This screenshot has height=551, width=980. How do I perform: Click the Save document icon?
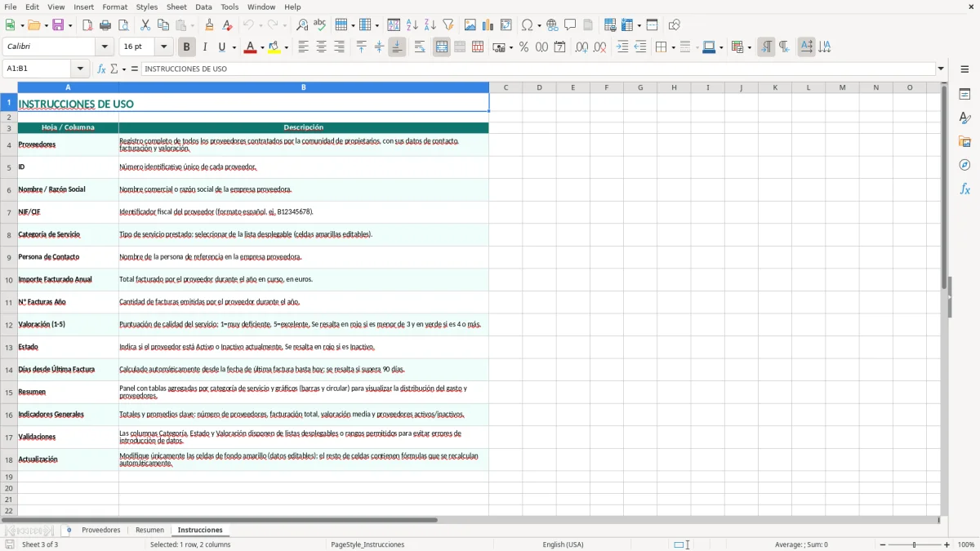pos(58,25)
